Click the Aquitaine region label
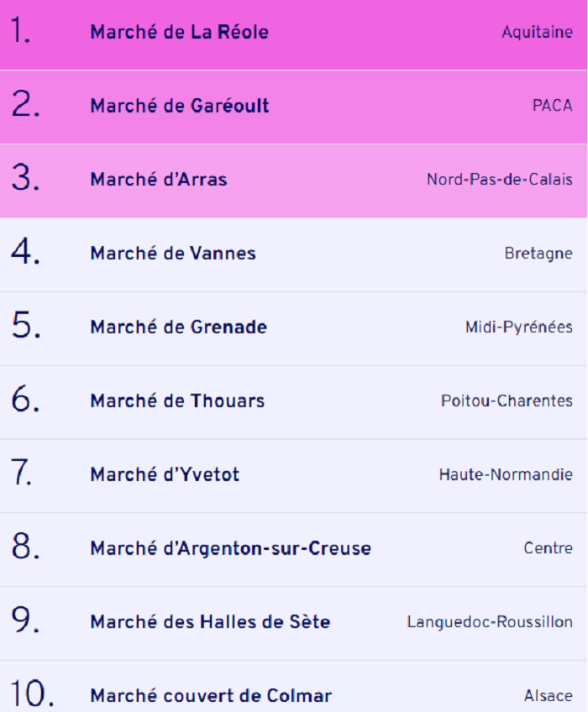Screen dimensions: 588x712 (x=537, y=32)
